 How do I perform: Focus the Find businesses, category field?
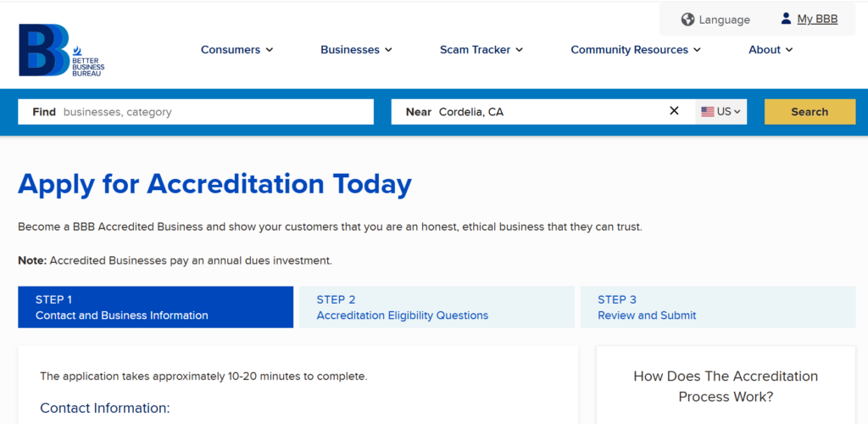(196, 112)
